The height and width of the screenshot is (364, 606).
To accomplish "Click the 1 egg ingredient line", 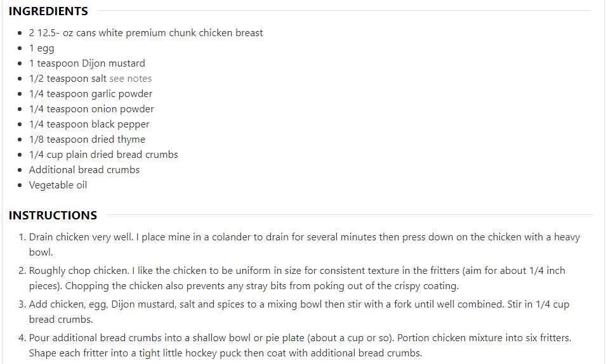I will (x=41, y=48).
